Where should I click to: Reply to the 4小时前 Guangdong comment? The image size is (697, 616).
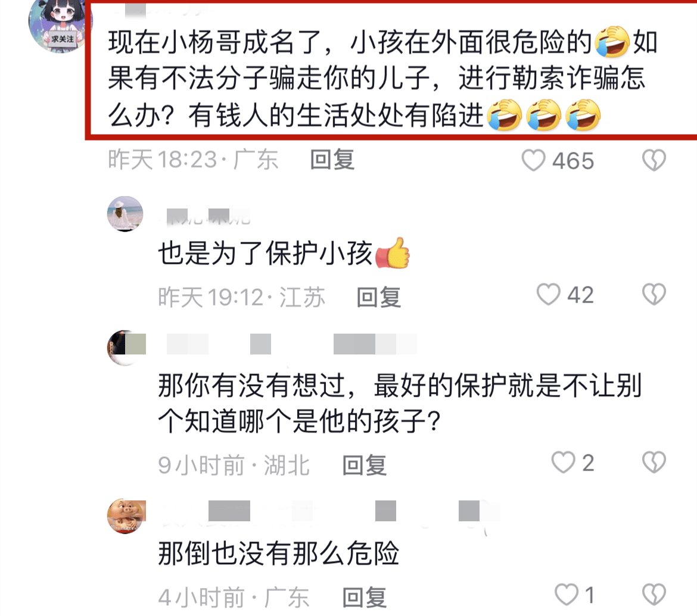tap(365, 597)
